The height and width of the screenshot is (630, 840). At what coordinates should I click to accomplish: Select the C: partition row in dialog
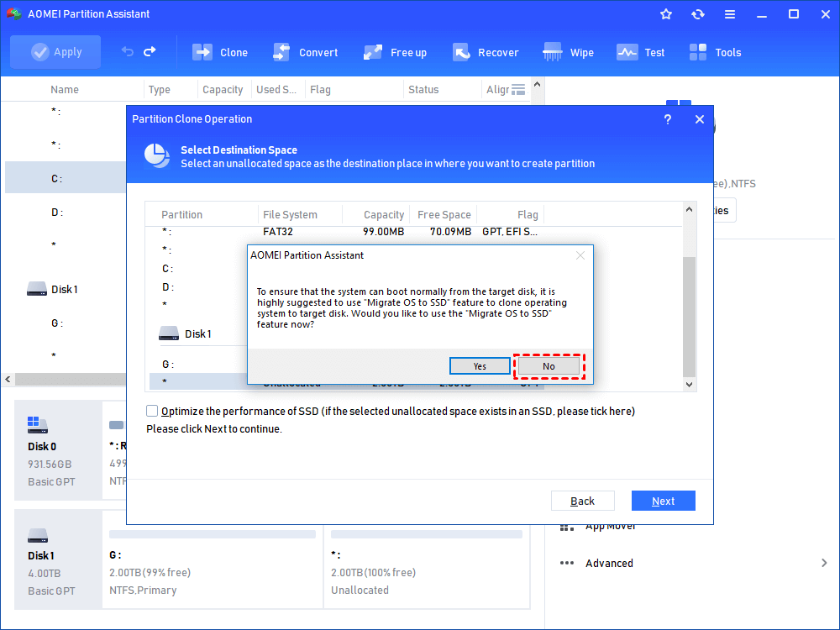[x=197, y=269]
